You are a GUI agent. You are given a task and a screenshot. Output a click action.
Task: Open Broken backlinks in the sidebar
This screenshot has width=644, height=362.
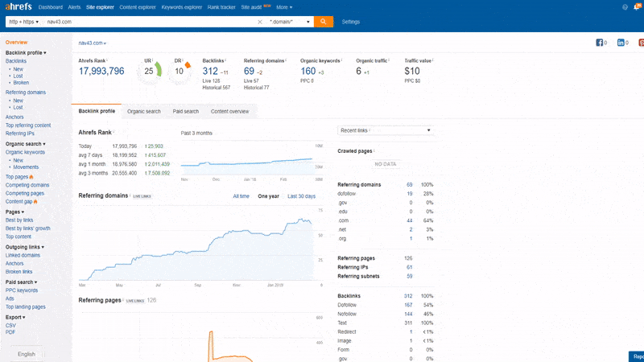point(21,83)
